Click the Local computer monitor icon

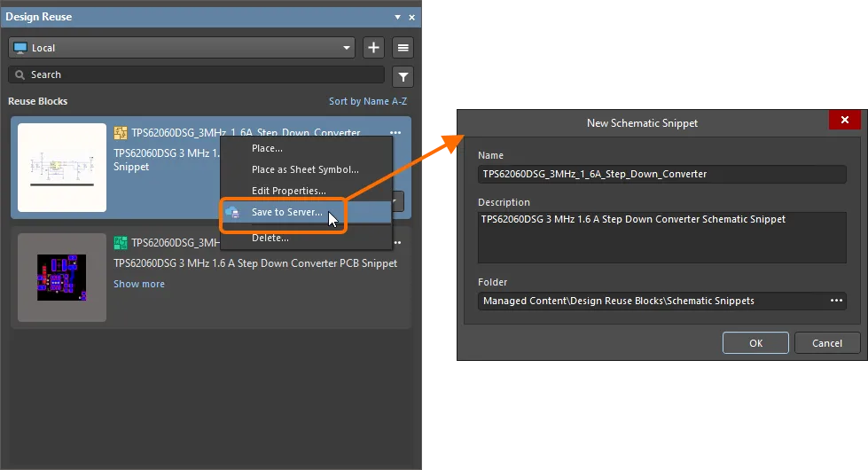tap(20, 48)
